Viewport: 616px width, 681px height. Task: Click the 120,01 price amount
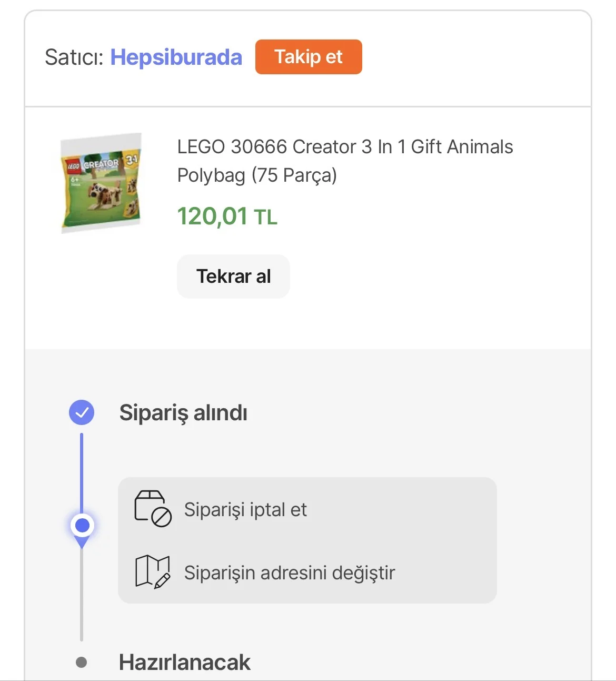(x=212, y=216)
